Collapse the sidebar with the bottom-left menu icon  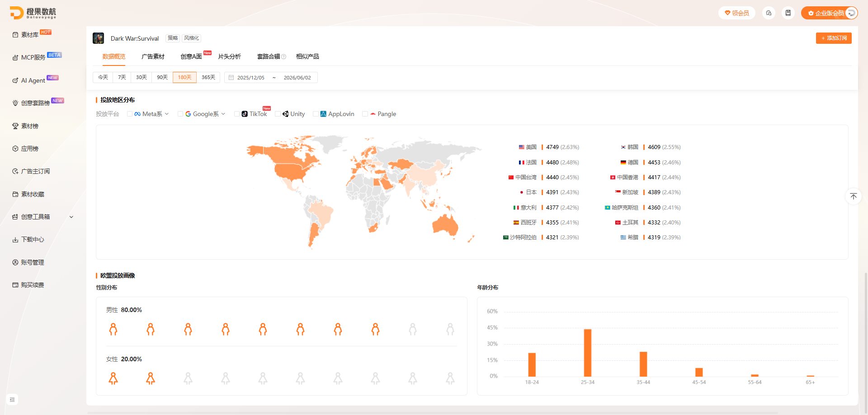click(12, 399)
